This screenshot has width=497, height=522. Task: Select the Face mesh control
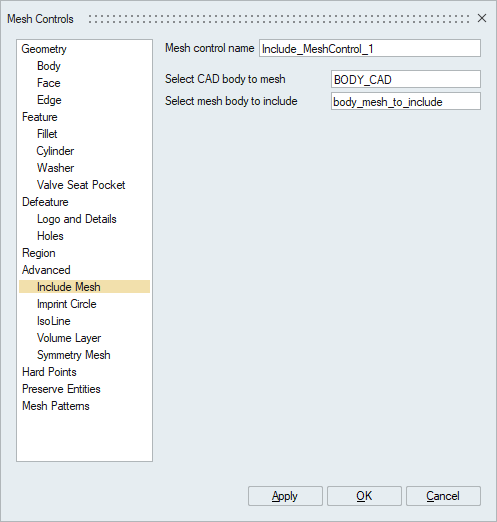[49, 83]
